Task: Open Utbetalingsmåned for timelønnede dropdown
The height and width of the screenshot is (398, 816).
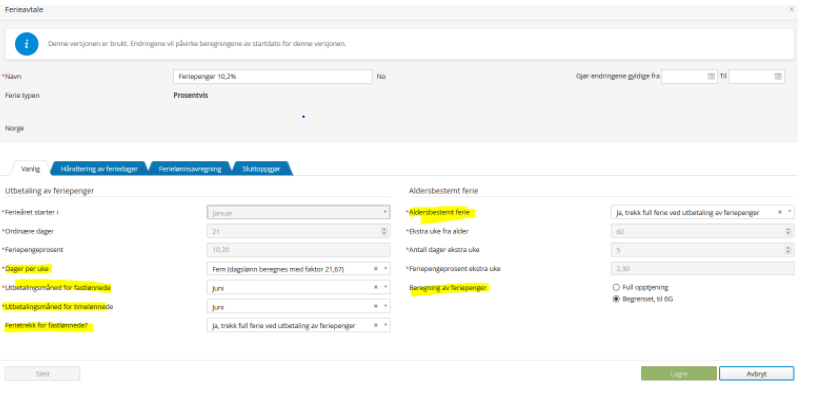Action: [x=385, y=306]
